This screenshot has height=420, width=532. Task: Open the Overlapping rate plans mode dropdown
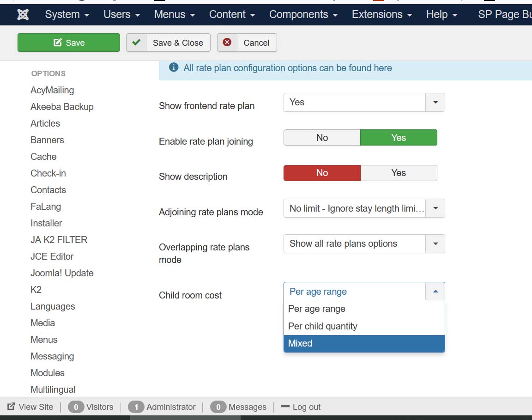click(x=364, y=243)
